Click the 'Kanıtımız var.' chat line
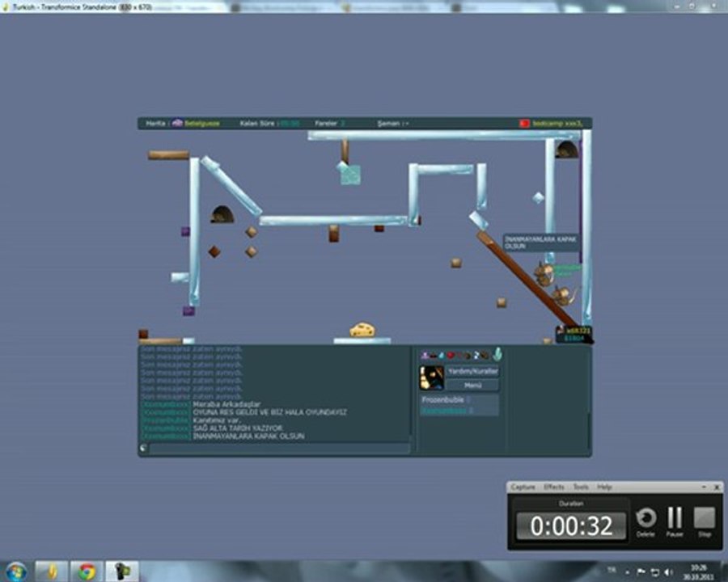 [216, 420]
